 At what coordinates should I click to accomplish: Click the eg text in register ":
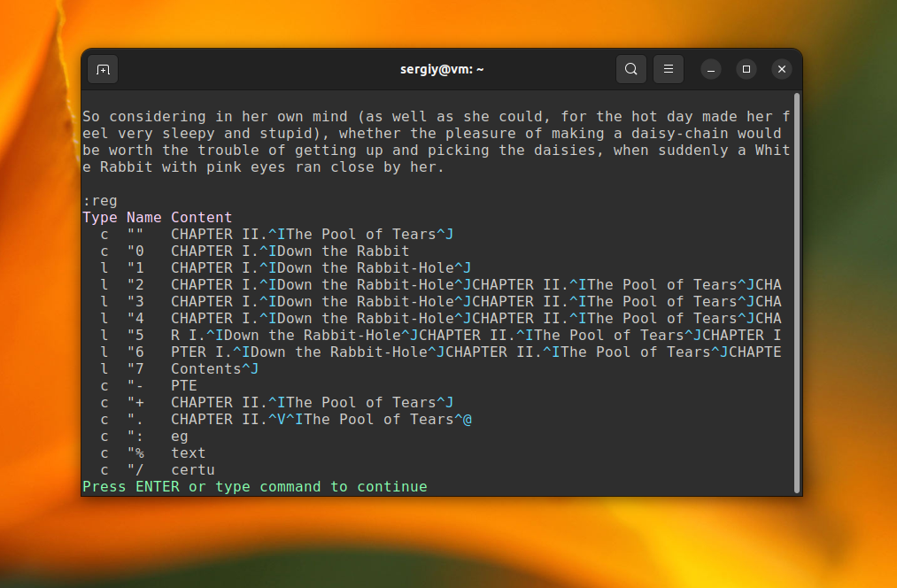click(179, 437)
